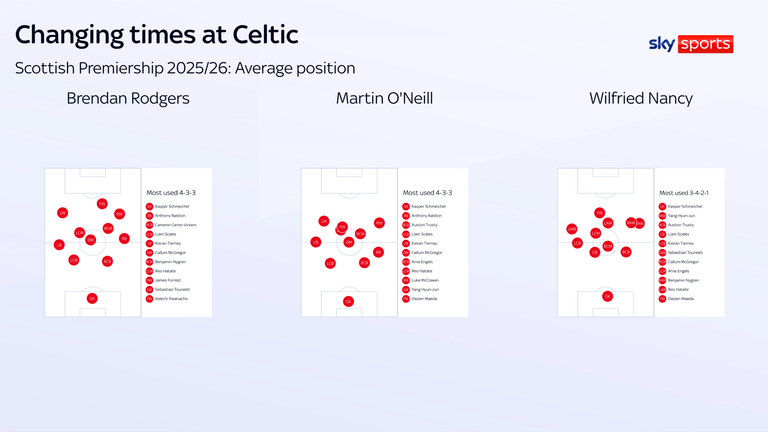
Task: Select the DM marker on Rodgers' pitch
Action: 90,240
